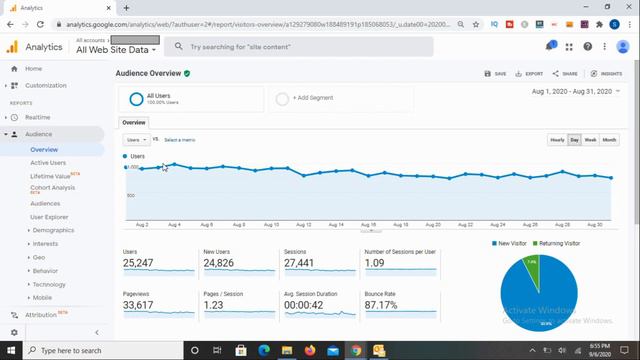640x360 pixels.
Task: Open the Home icon in sidebar
Action: click(14, 69)
